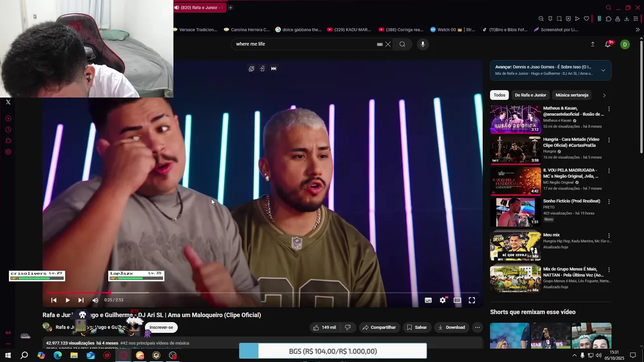
Task: Click the YouTube search magnifier button
Action: 402,44
